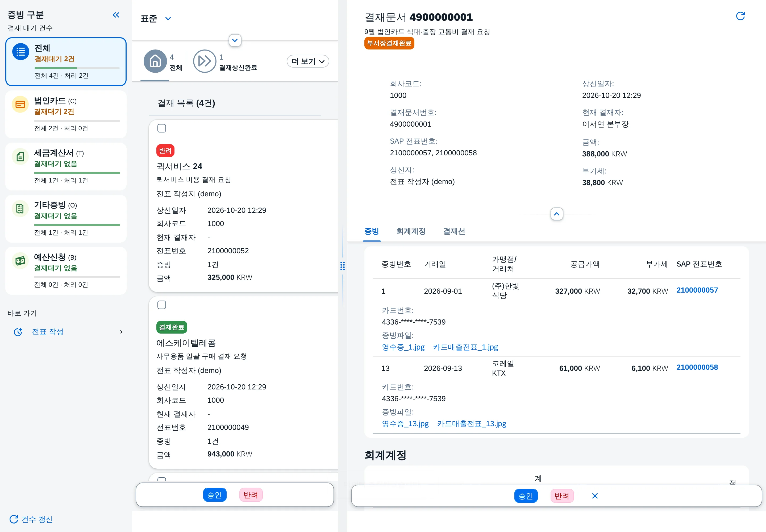Open attachment 영수증_13.jpg
The image size is (766, 532).
[x=405, y=424]
